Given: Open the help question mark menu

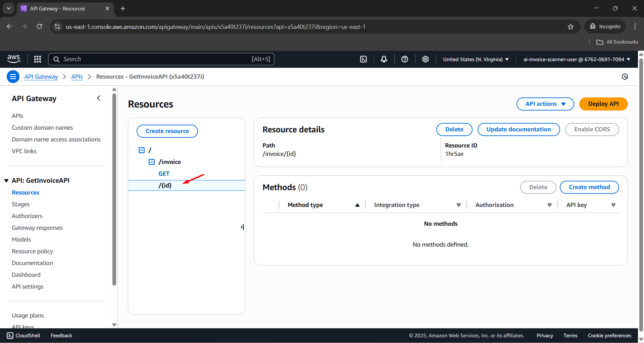Looking at the screenshot, I should click(405, 59).
